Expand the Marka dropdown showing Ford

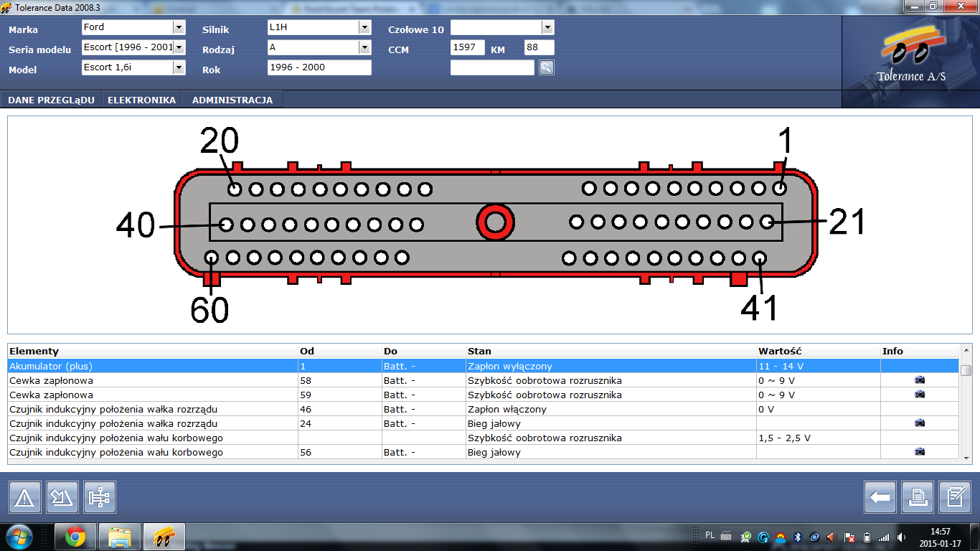point(179,27)
